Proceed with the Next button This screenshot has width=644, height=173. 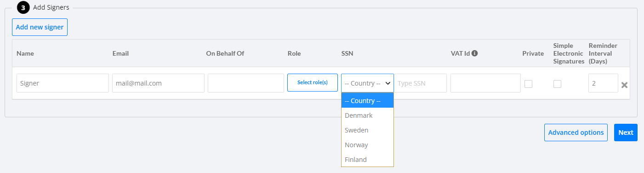tap(626, 133)
